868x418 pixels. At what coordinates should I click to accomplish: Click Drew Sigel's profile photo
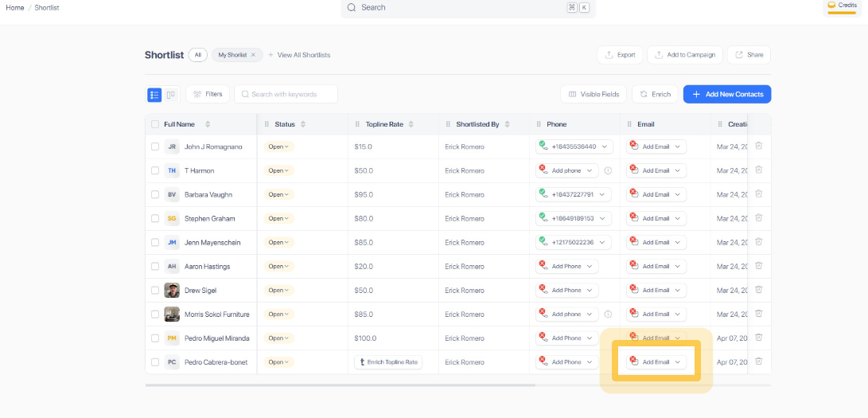pos(172,290)
